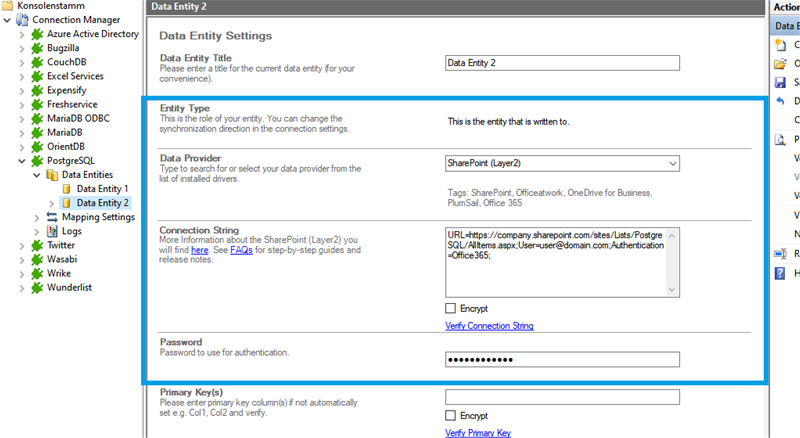This screenshot has width=800, height=438.
Task: Click the Connection Manager root icon
Action: 22,20
